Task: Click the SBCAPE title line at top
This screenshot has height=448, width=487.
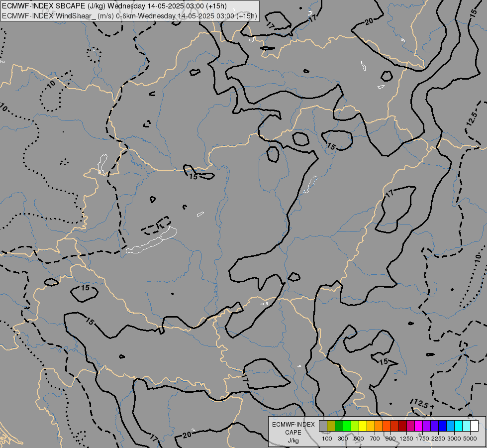Action: (x=114, y=6)
